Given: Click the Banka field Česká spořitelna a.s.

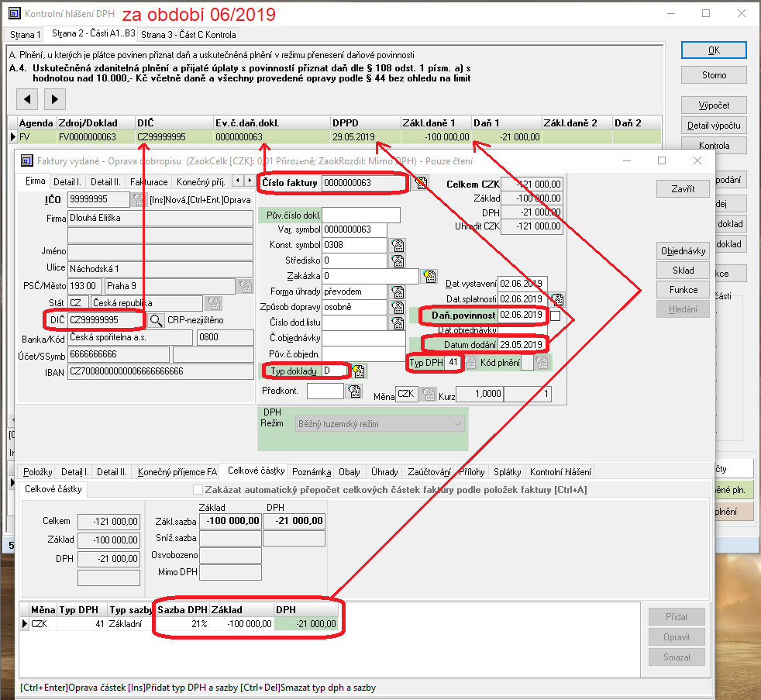Looking at the screenshot, I should [x=130, y=337].
